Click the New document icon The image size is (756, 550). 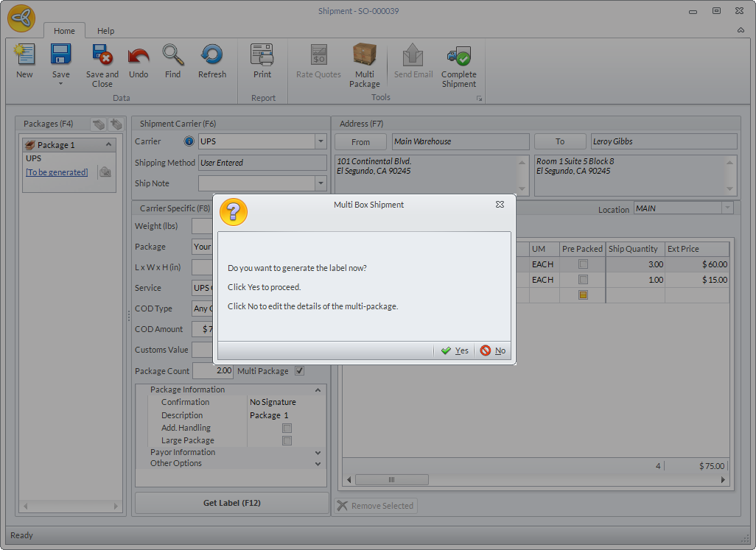[x=24, y=56]
